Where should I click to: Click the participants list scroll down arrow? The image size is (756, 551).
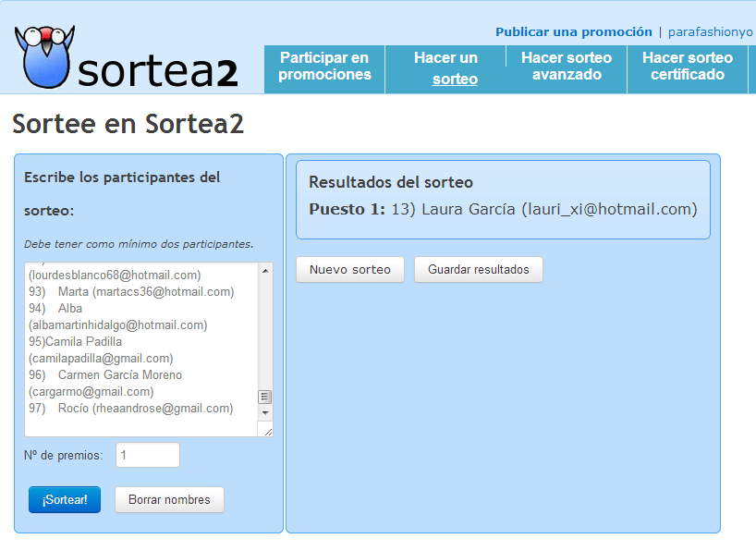[x=265, y=411]
